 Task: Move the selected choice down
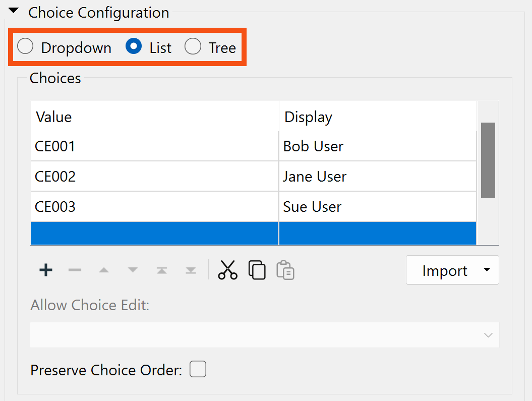pos(133,270)
